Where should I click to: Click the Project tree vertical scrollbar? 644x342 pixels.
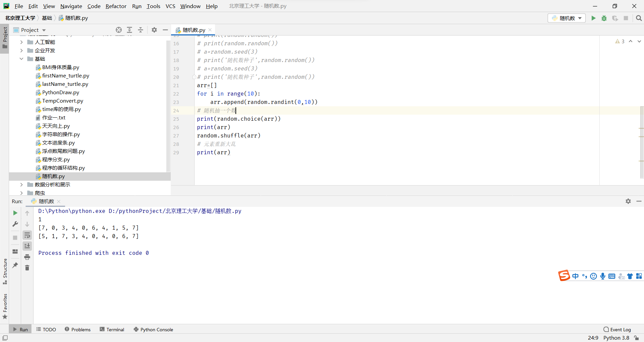[x=168, y=106]
